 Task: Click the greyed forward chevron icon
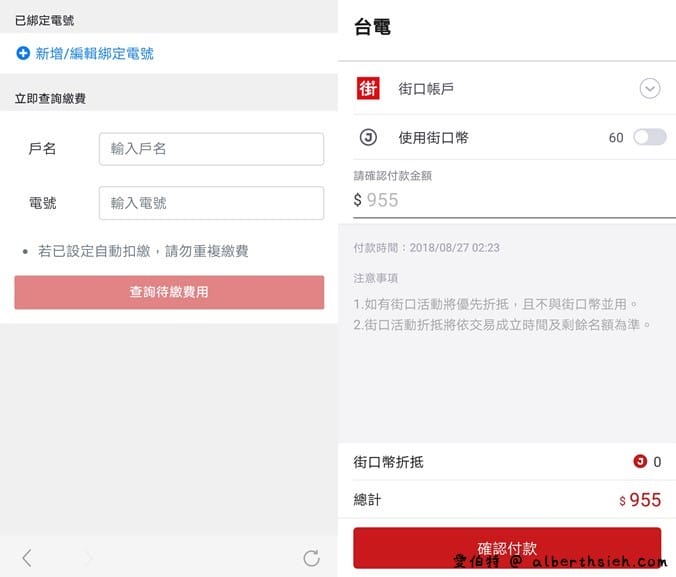88,558
